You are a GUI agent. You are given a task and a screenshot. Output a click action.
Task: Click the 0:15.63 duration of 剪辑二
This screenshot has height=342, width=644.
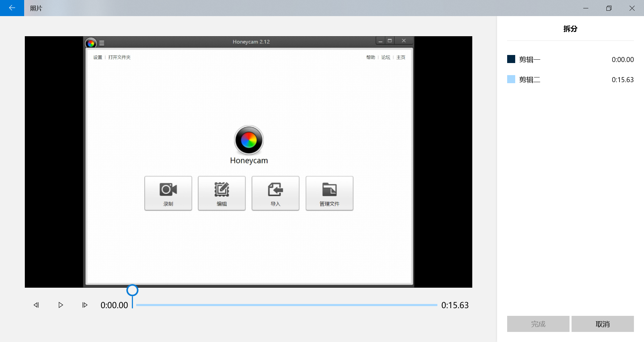623,80
